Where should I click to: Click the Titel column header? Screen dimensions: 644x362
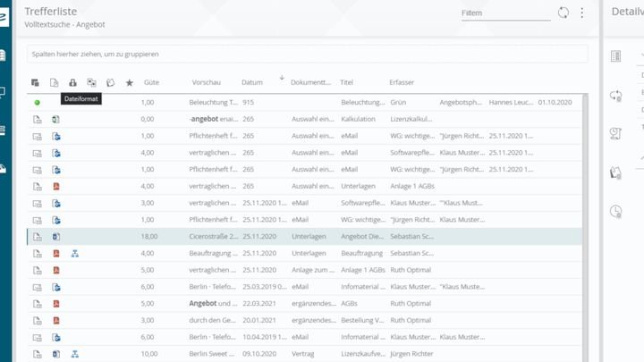[x=347, y=82]
